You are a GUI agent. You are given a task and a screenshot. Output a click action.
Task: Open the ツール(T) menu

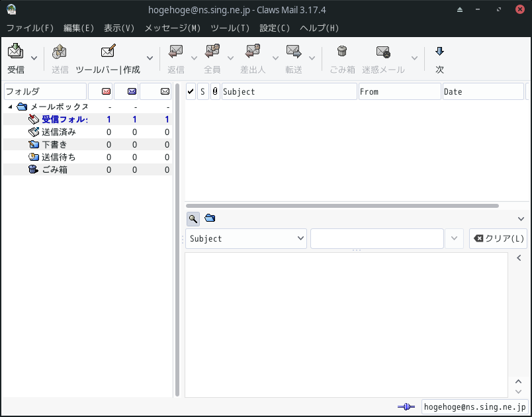coord(230,28)
